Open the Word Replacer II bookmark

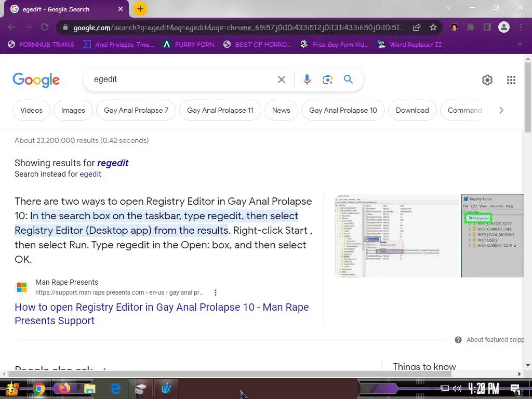(410, 45)
